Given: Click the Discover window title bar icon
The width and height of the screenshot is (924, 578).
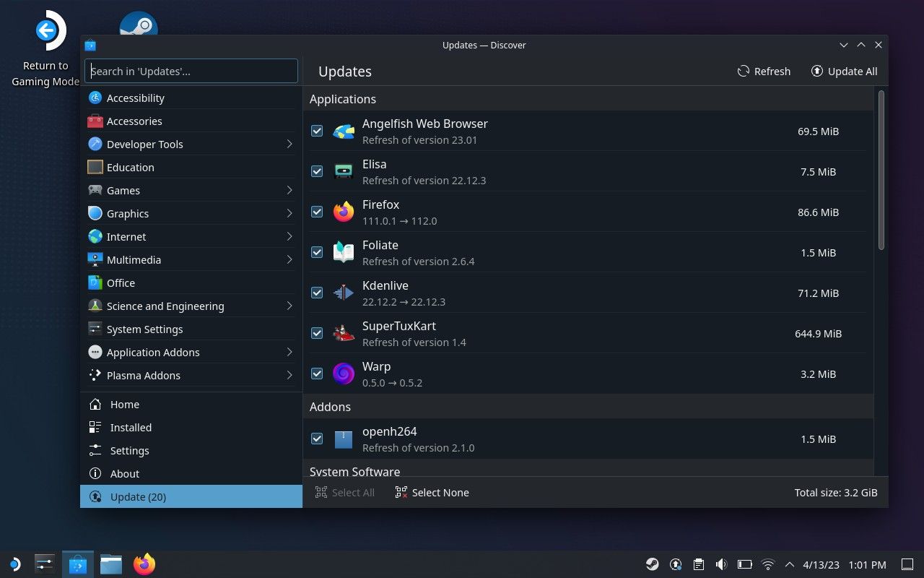Looking at the screenshot, I should (90, 45).
